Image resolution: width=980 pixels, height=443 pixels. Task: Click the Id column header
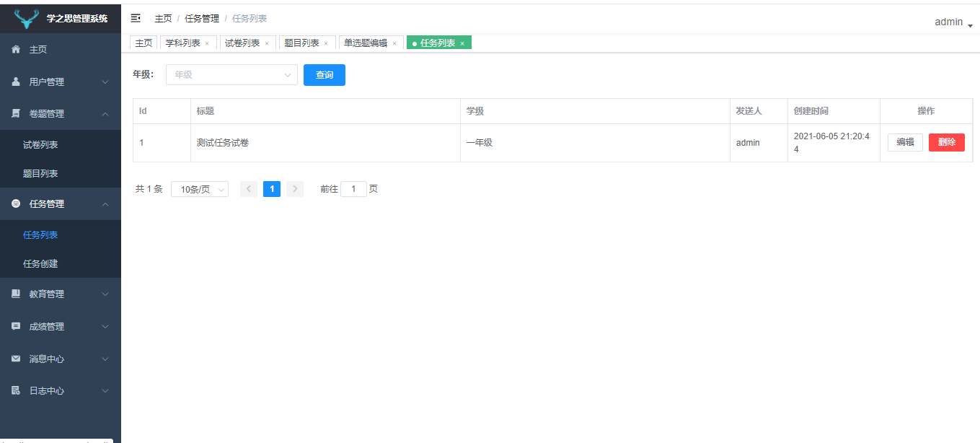coord(162,111)
